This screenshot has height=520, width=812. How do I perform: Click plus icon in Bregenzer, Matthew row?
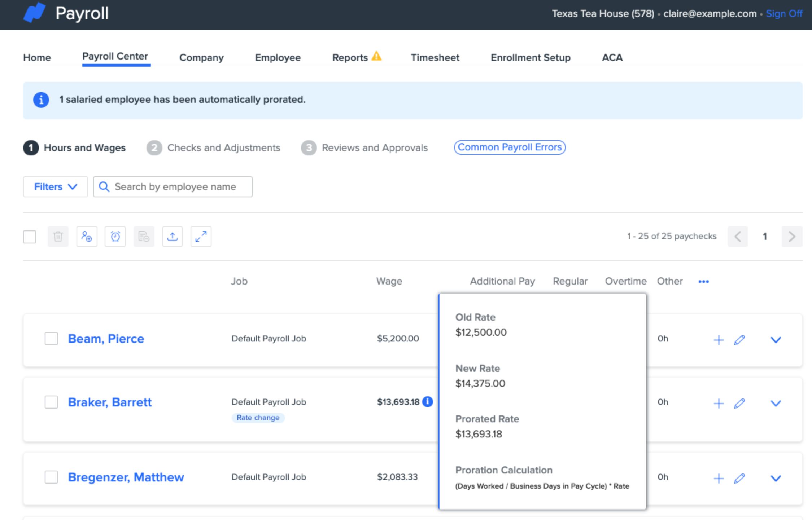coord(719,478)
